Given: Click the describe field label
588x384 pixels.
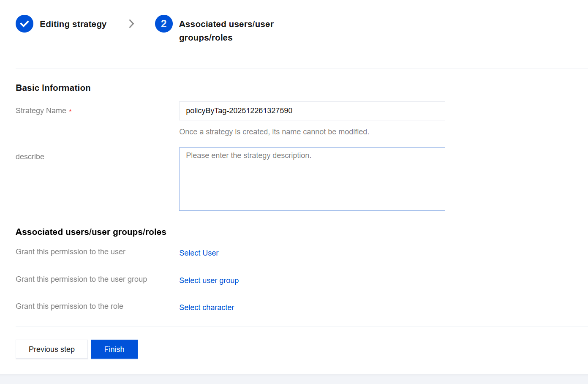Looking at the screenshot, I should [x=30, y=157].
